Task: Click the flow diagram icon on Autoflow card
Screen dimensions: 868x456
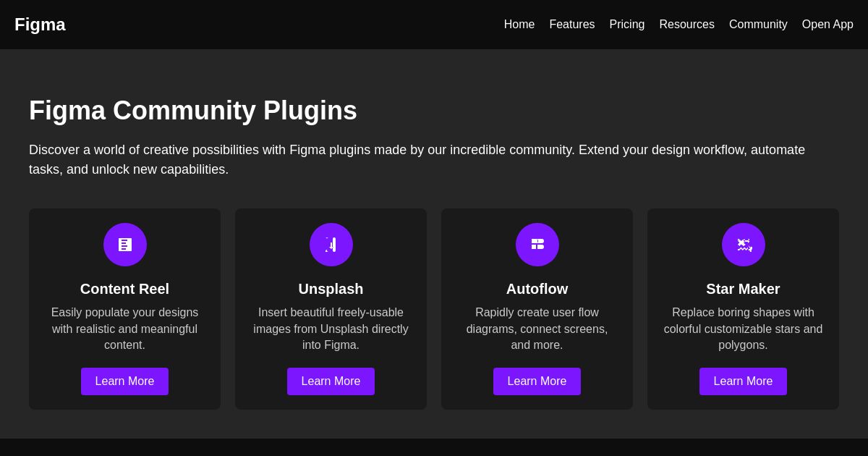Action: [537, 245]
